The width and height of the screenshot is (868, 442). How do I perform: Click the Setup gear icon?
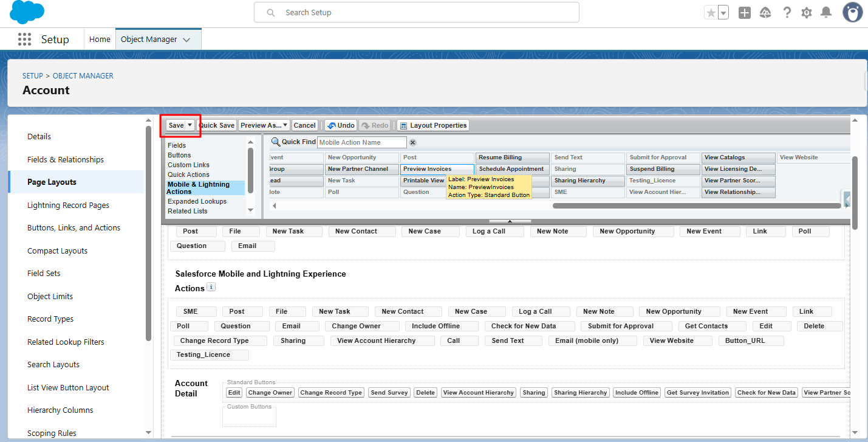coord(807,13)
